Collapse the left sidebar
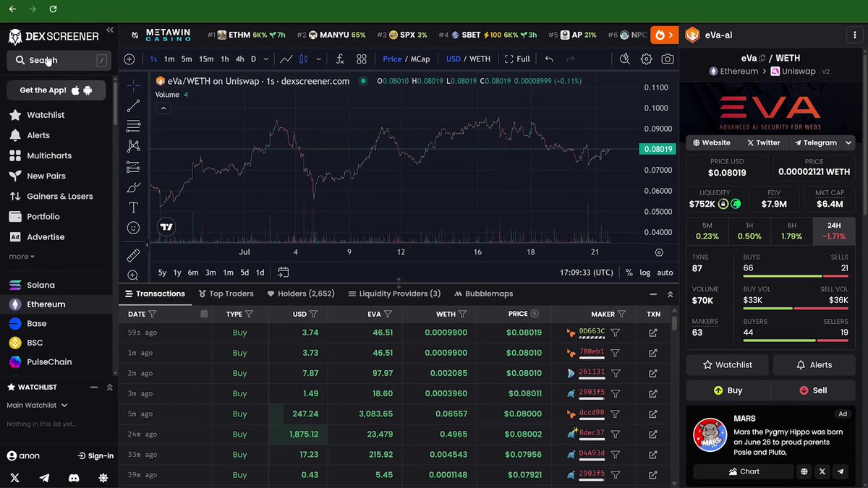This screenshot has height=488, width=868. coord(110,30)
